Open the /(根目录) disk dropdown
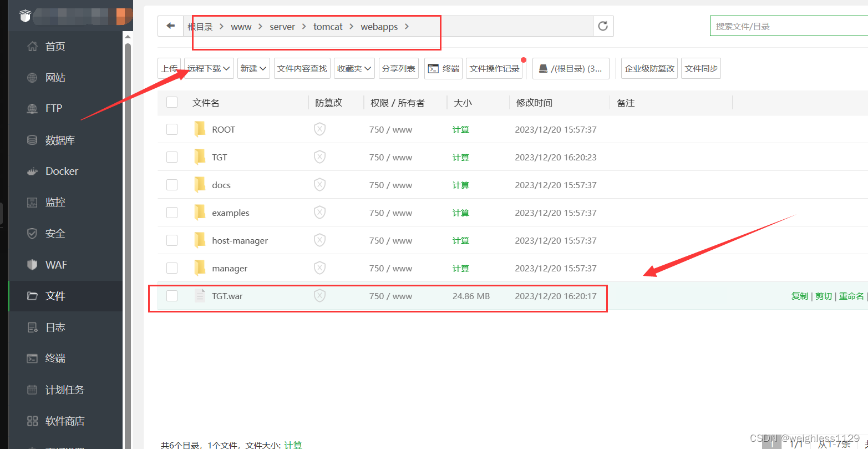Viewport: 868px width, 449px height. [x=571, y=68]
